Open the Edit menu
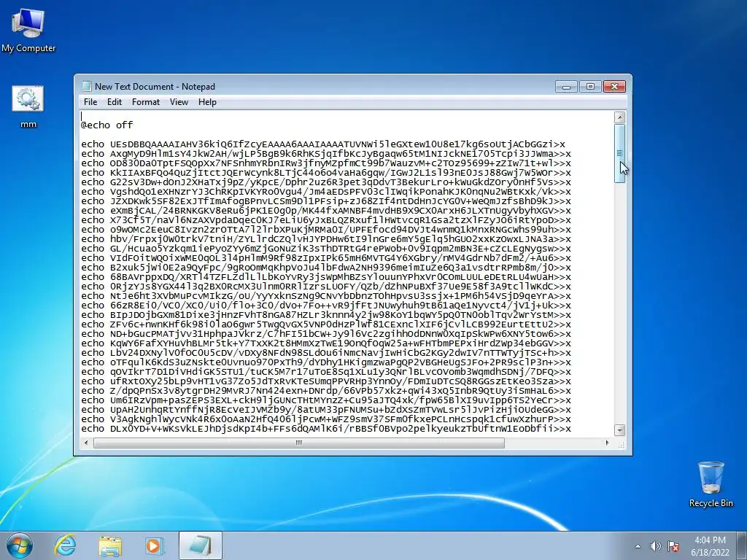Image resolution: width=747 pixels, height=560 pixels. point(115,102)
